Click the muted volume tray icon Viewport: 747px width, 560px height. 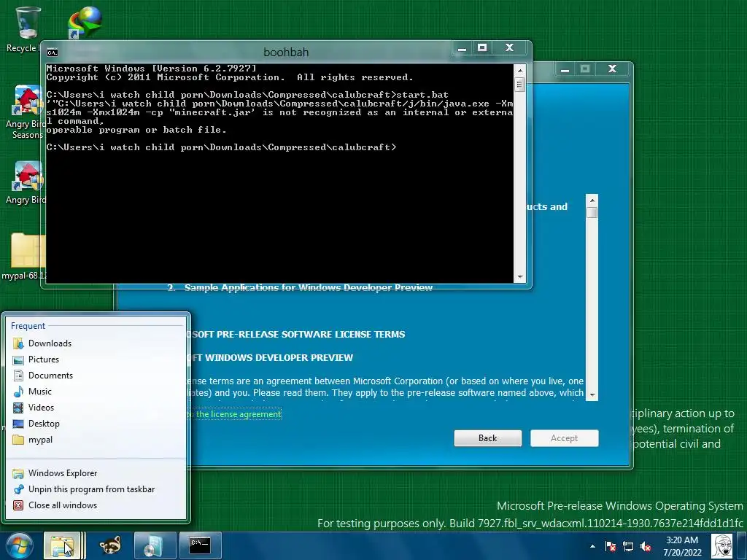pyautogui.click(x=646, y=547)
